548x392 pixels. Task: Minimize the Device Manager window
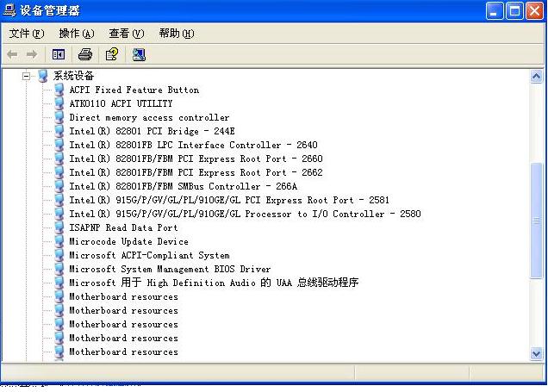point(495,11)
